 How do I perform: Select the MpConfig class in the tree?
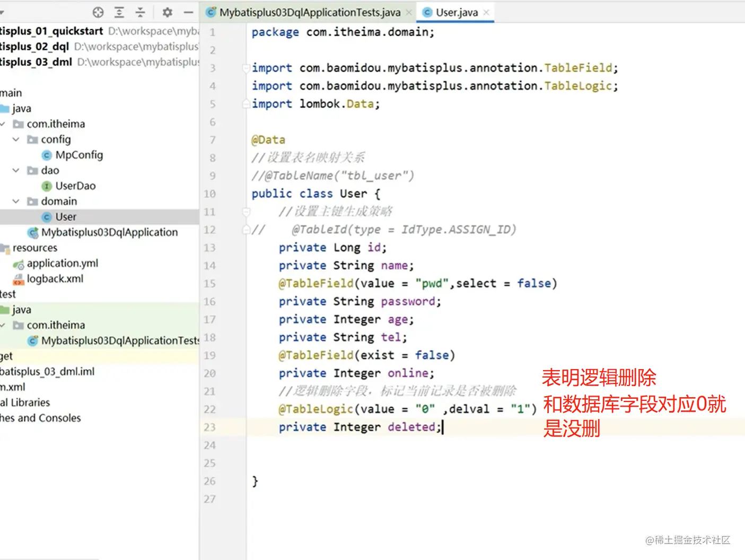pos(79,155)
